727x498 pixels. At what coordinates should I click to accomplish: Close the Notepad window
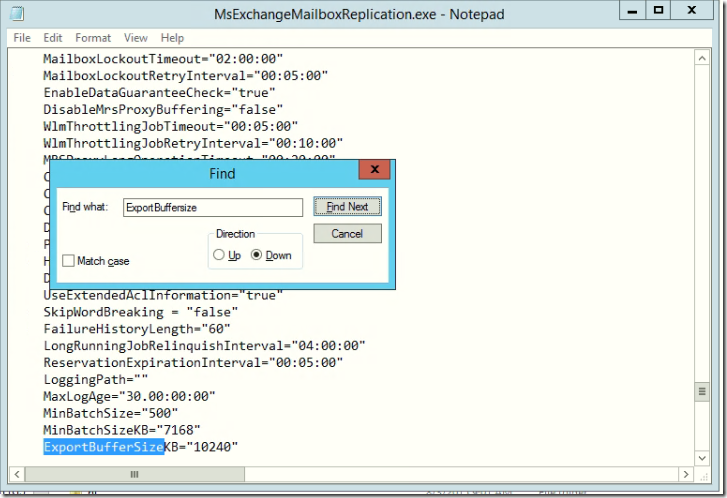[x=692, y=10]
